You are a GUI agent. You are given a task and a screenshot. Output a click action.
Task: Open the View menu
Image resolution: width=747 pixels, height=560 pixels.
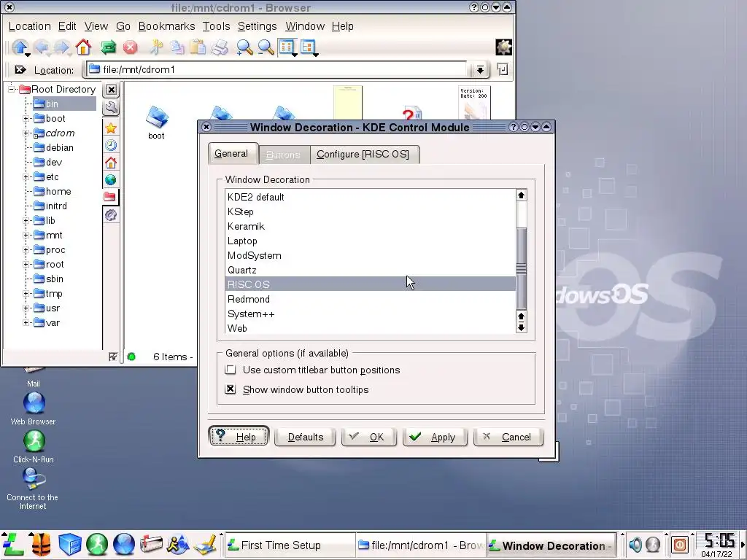point(96,26)
